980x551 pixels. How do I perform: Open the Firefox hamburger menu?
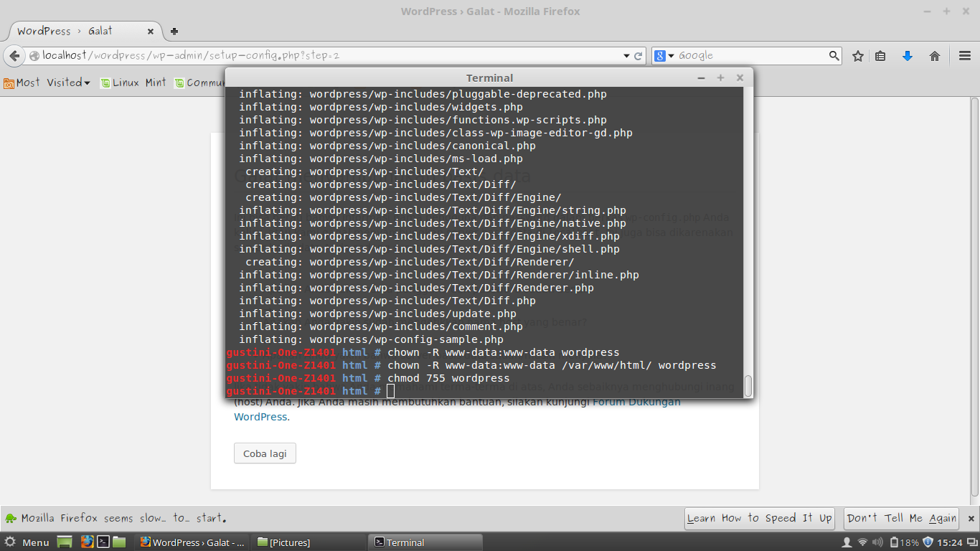[965, 56]
